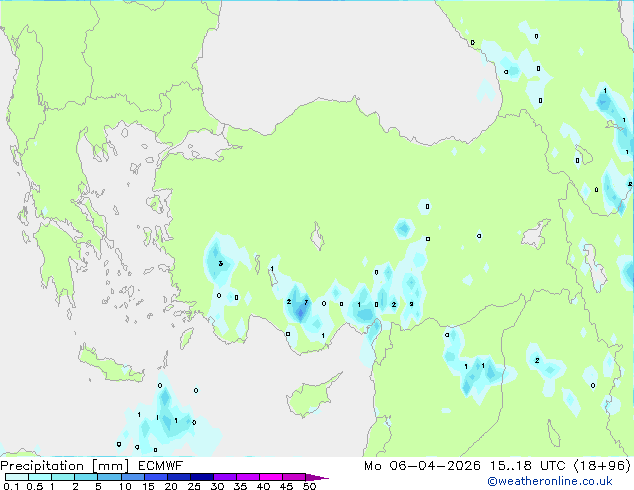Click the 0.5–1 mm legend color box
This screenshot has height=490, width=634.
pyautogui.click(x=40, y=477)
